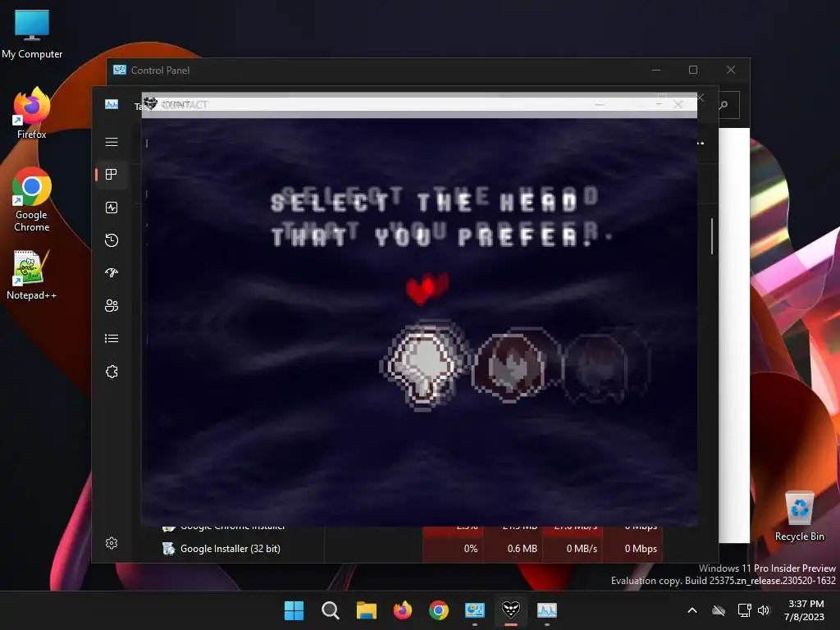Open Services page in Task Manager sidebar
This screenshot has width=840, height=630.
pyautogui.click(x=112, y=372)
